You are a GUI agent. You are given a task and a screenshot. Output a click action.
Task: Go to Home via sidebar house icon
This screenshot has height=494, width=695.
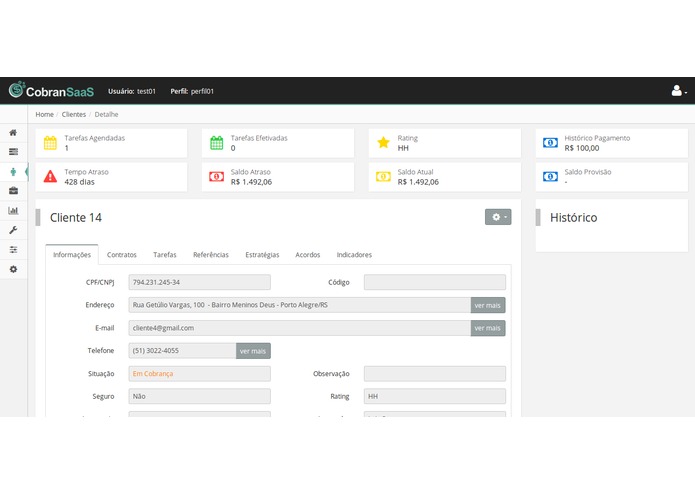click(x=13, y=132)
